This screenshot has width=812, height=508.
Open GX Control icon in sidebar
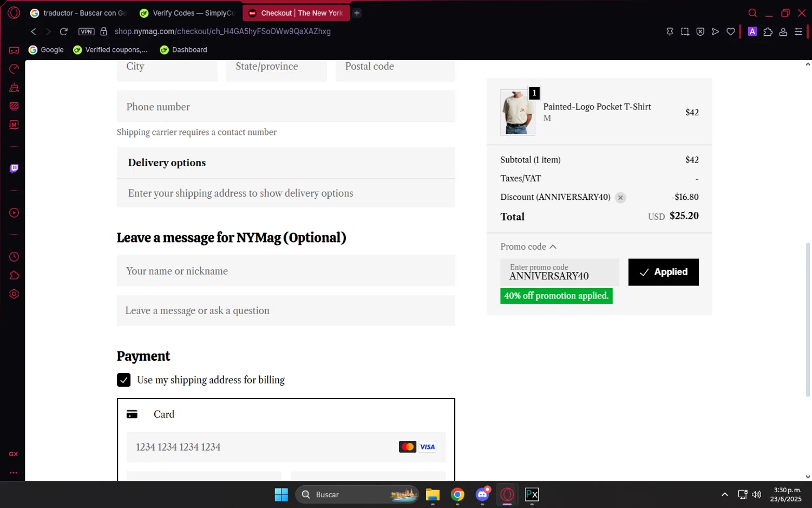(x=14, y=69)
